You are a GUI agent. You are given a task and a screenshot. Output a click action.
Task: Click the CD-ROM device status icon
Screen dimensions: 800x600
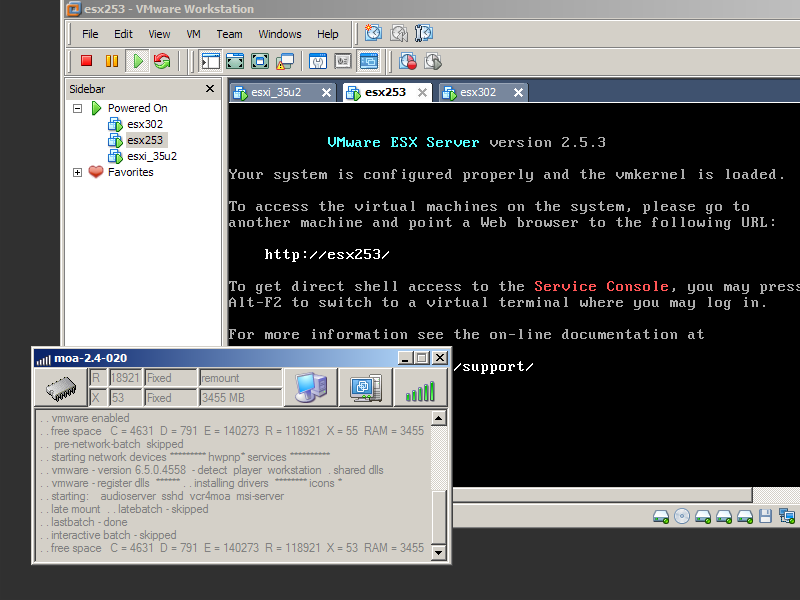point(682,517)
